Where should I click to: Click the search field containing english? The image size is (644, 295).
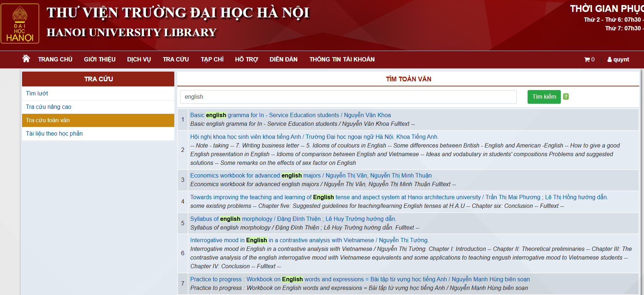tap(348, 97)
